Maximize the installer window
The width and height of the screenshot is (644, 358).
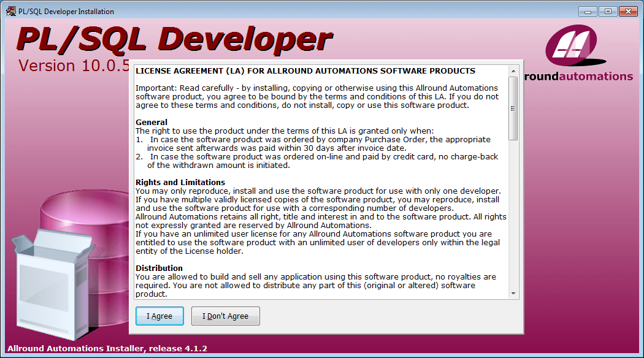608,12
